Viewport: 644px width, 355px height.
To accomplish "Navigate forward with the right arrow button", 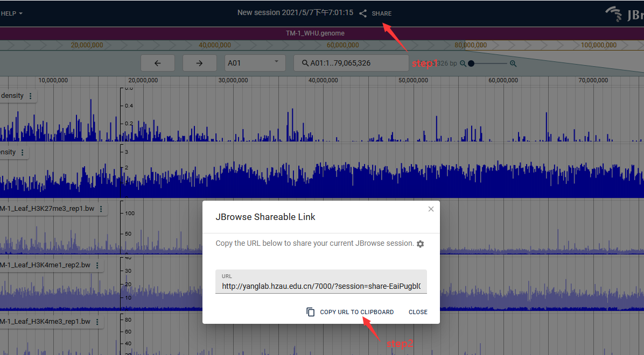I will coord(199,62).
